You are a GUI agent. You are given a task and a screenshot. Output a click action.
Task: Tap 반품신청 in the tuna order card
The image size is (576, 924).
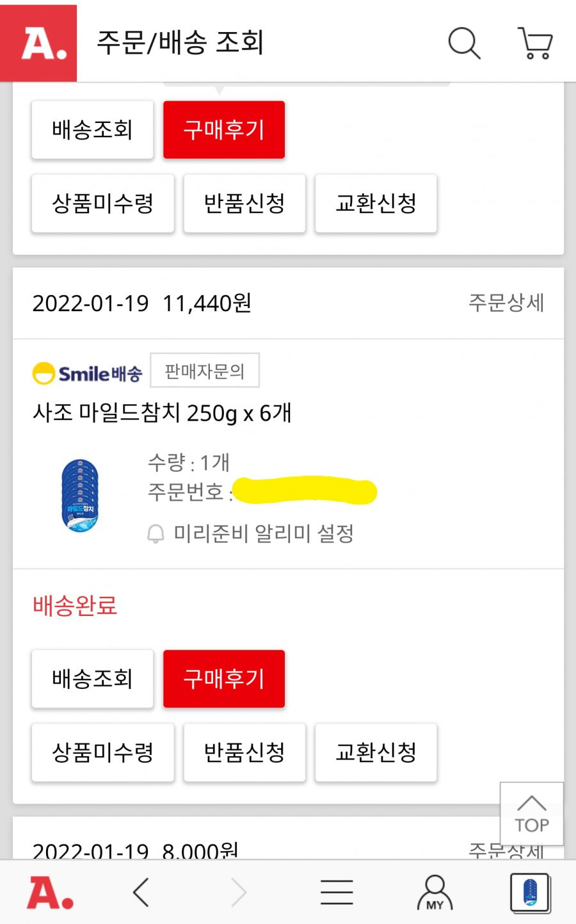pyautogui.click(x=244, y=752)
